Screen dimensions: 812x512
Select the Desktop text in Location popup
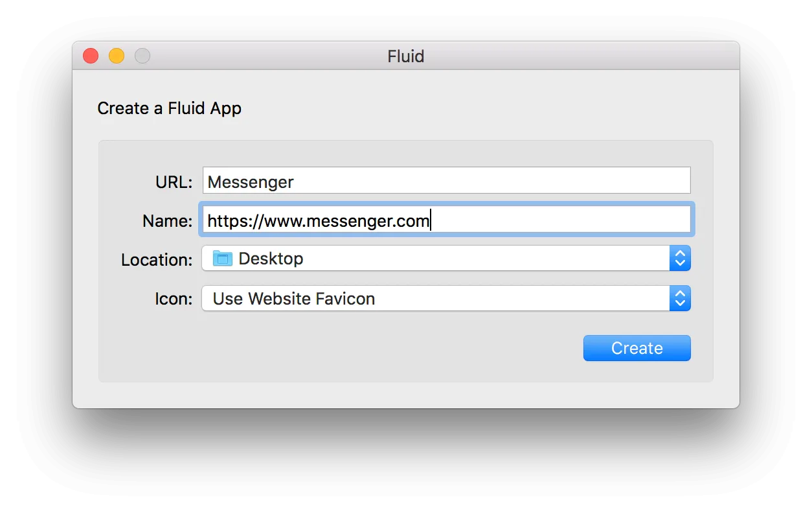(x=271, y=259)
